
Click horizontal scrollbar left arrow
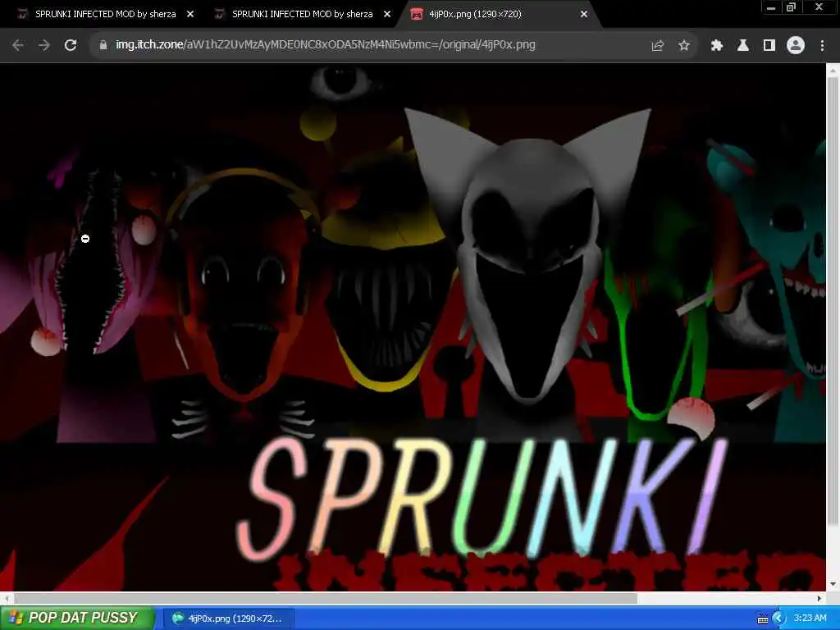(x=6, y=598)
